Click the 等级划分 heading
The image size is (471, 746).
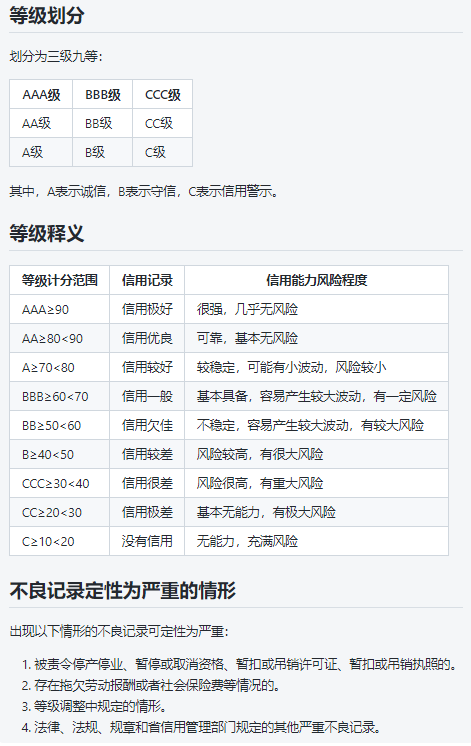[x=47, y=15]
